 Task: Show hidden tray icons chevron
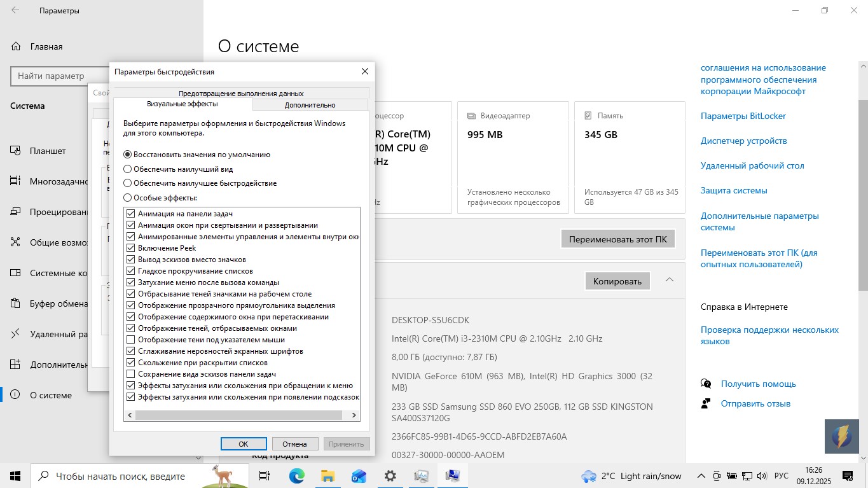[x=701, y=476]
